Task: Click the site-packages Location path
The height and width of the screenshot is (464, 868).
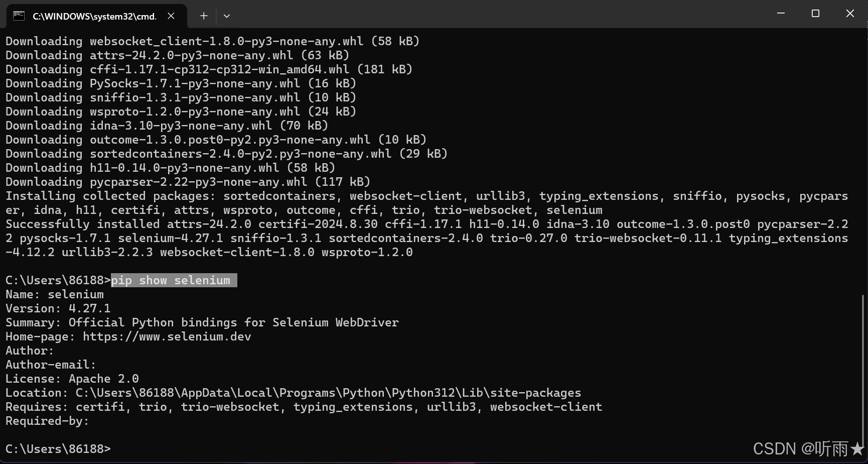Action: (328, 393)
